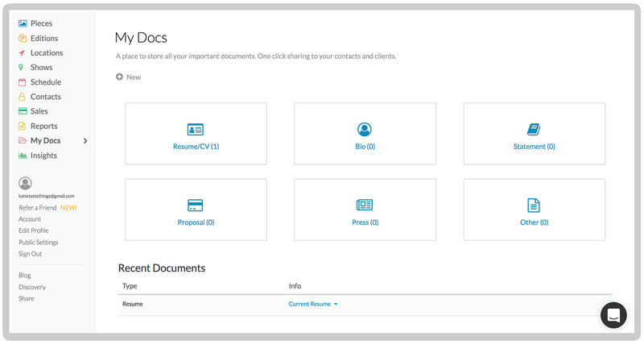Open the Shows section

[42, 67]
